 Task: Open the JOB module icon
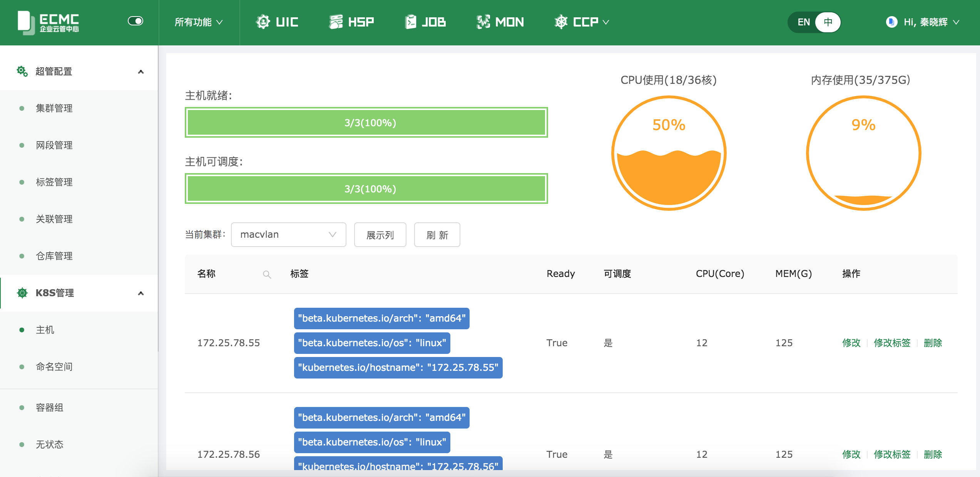pos(411,22)
